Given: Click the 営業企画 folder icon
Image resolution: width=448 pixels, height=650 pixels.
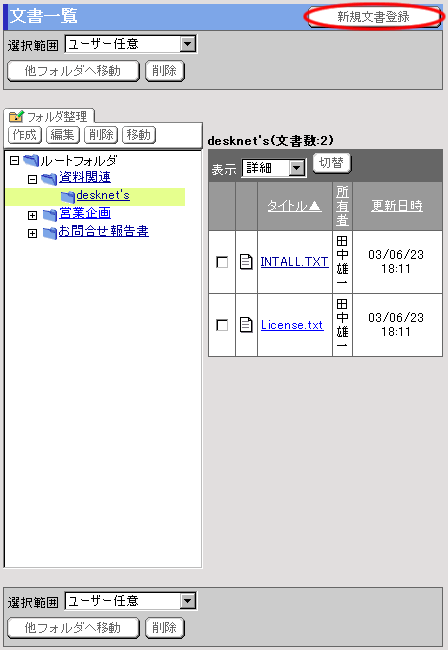Looking at the screenshot, I should point(50,215).
